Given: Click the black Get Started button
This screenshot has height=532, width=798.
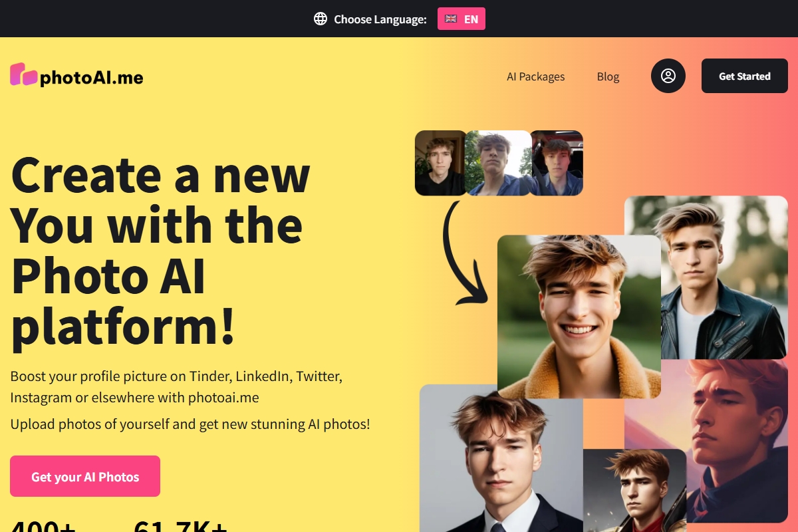Looking at the screenshot, I should (x=745, y=76).
